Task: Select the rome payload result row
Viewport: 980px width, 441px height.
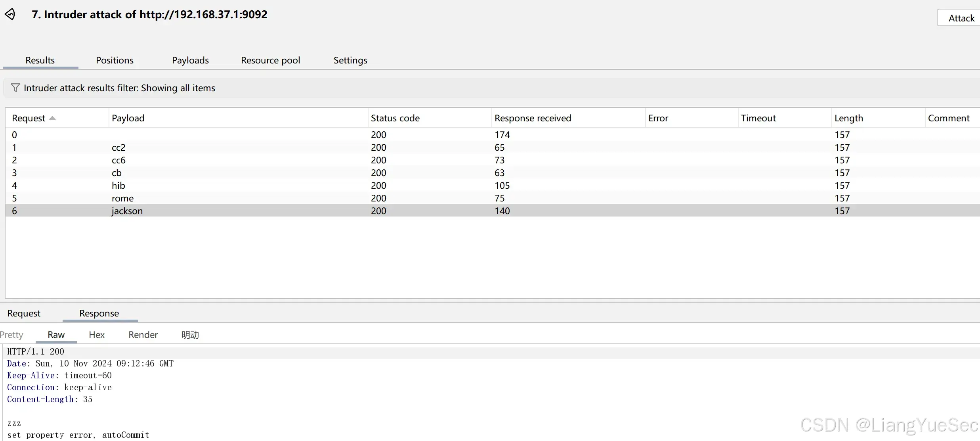Action: pos(122,198)
